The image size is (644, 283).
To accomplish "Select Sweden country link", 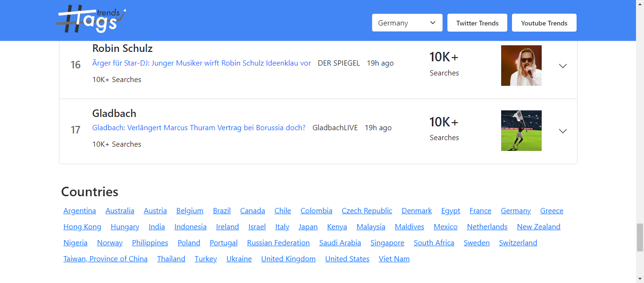I will click(x=477, y=243).
